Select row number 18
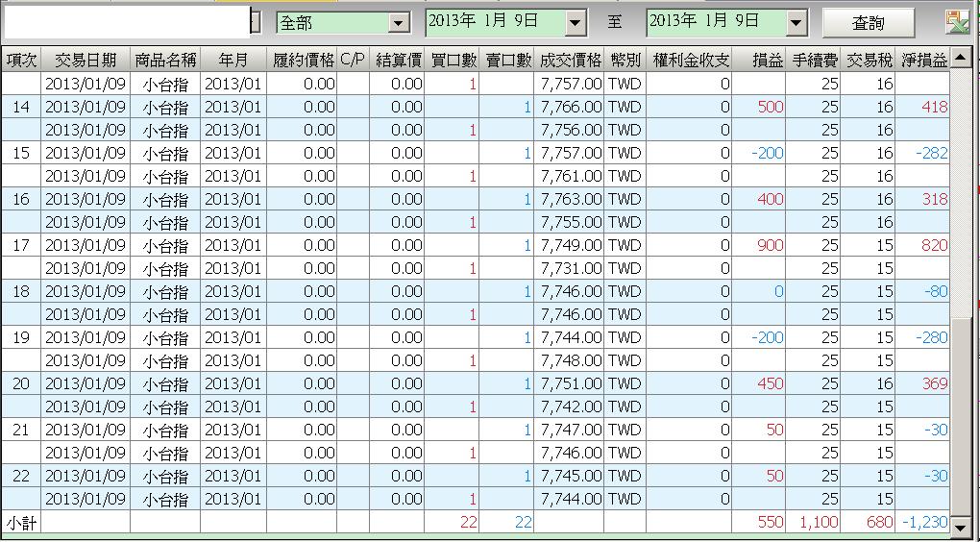 click(x=21, y=291)
